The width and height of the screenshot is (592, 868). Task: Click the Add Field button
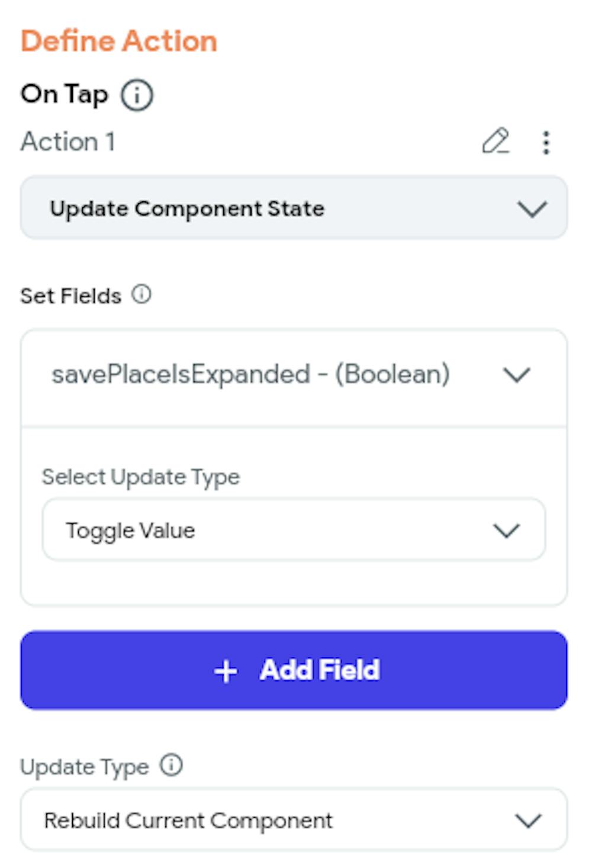pyautogui.click(x=294, y=670)
